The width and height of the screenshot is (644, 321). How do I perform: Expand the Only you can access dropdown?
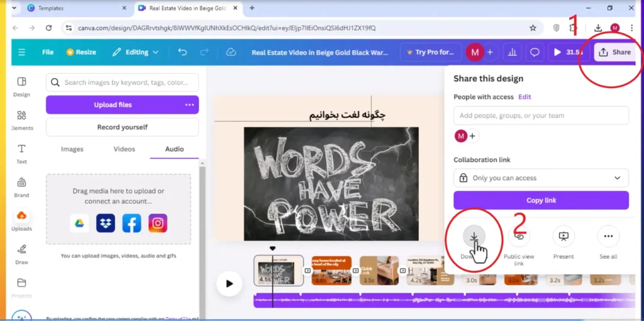[541, 178]
